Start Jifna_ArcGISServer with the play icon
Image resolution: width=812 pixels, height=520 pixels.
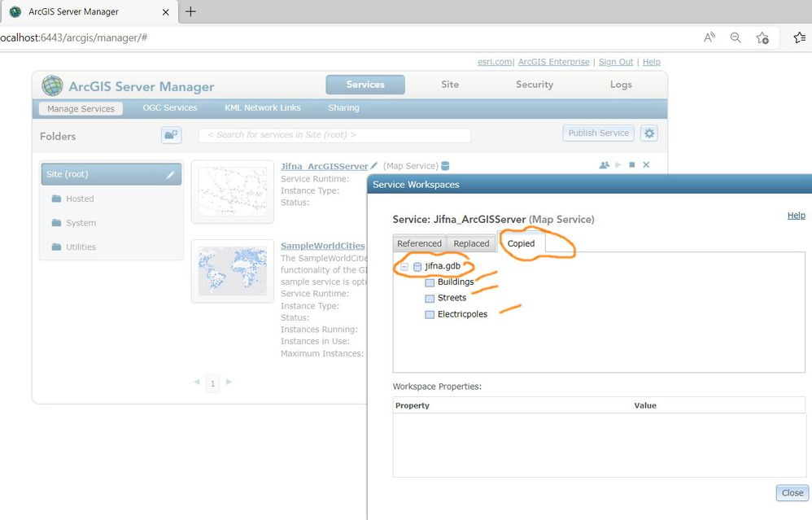618,164
